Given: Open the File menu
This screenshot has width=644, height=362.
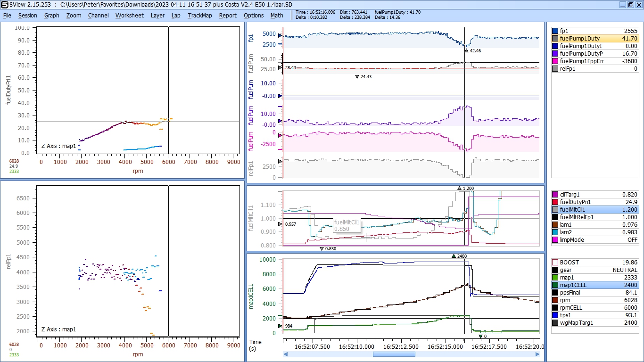Looking at the screenshot, I should click(x=7, y=15).
